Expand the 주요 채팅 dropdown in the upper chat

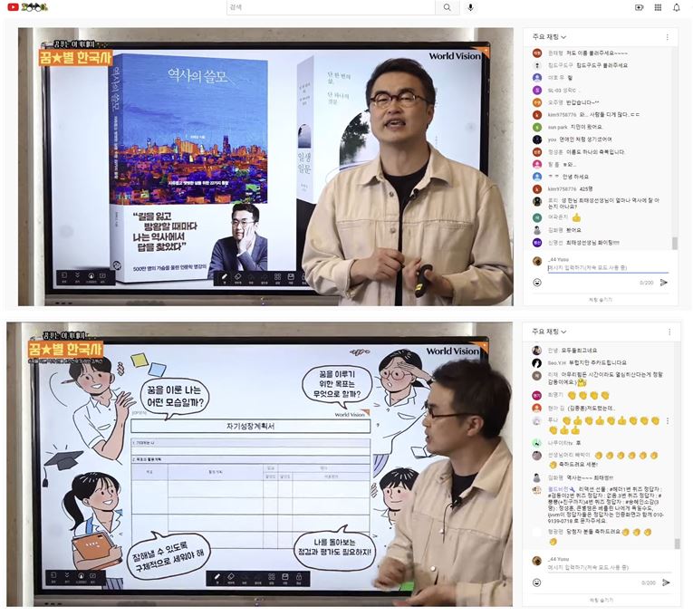click(x=550, y=37)
